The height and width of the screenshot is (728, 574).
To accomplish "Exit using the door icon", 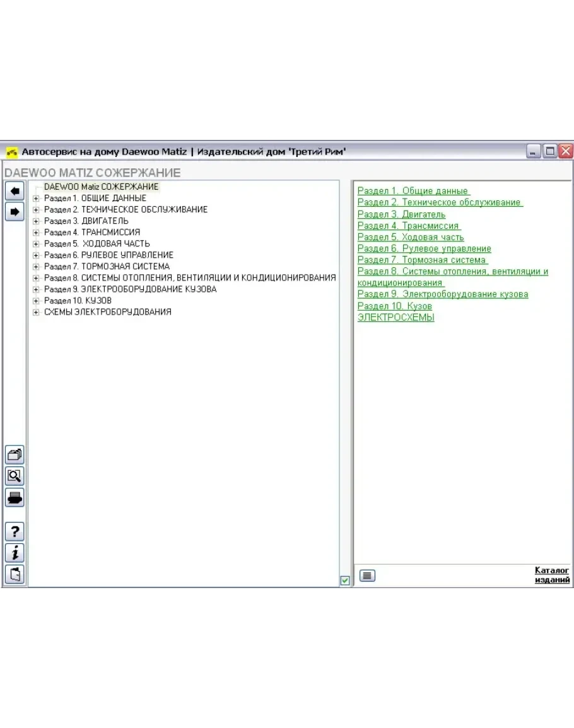I will point(15,574).
